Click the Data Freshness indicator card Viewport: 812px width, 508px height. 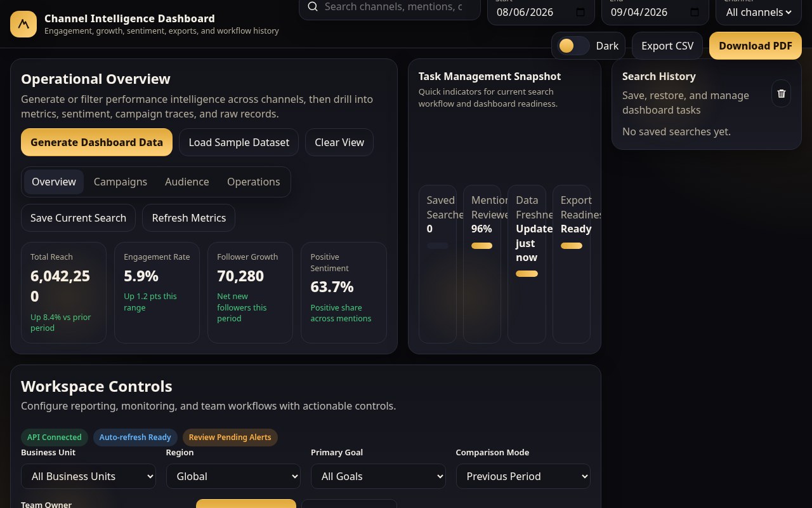click(x=527, y=264)
